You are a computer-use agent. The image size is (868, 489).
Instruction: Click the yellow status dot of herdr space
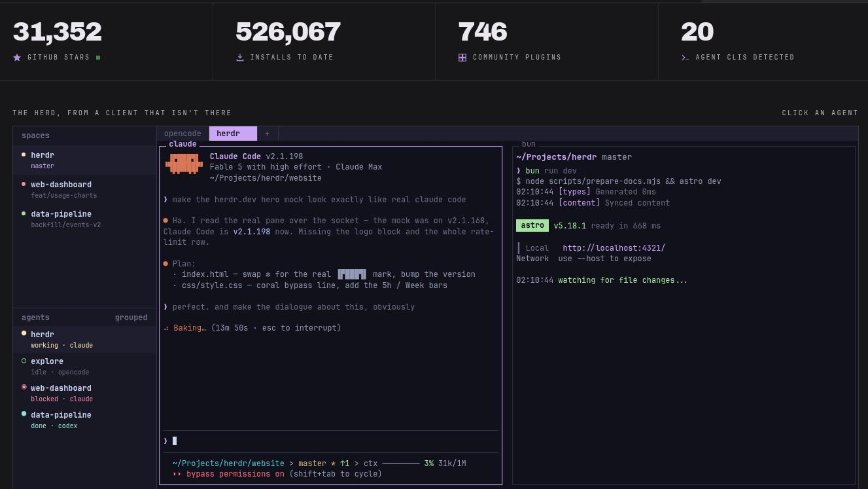24,155
